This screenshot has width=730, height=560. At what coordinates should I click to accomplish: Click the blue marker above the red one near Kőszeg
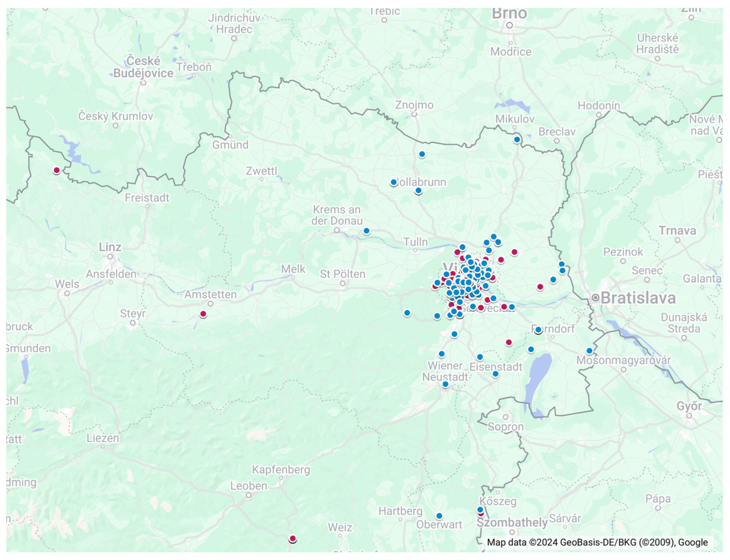[480, 509]
